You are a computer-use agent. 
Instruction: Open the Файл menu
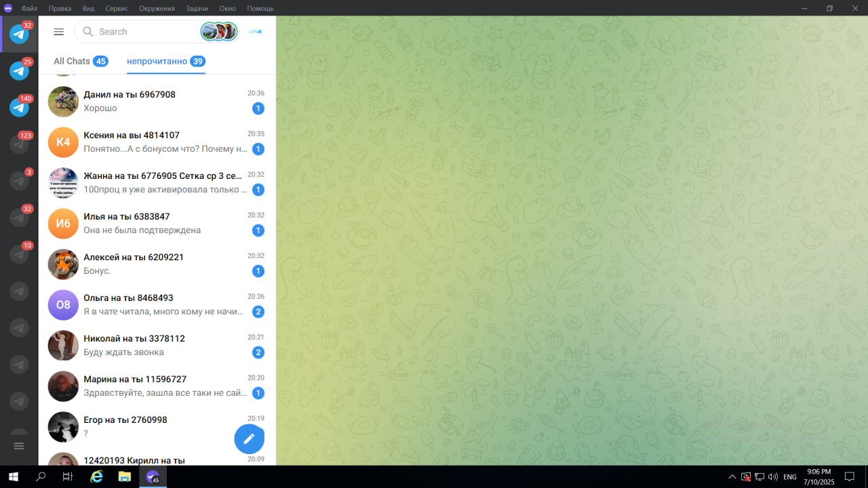coord(29,8)
